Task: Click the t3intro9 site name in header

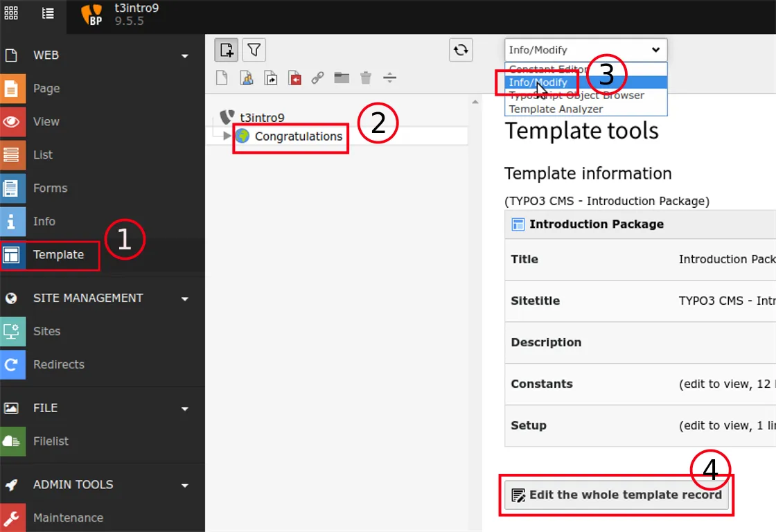Action: pyautogui.click(x=136, y=8)
